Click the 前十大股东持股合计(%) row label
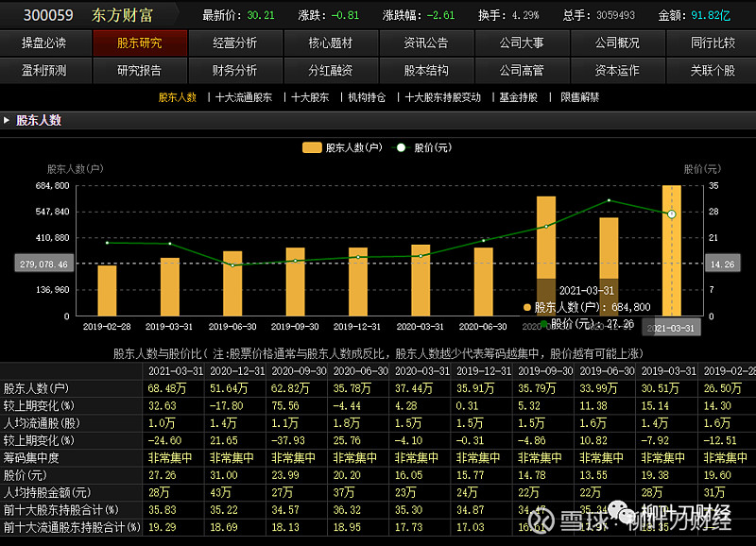Screen dimensions: 756x546 click(x=60, y=510)
